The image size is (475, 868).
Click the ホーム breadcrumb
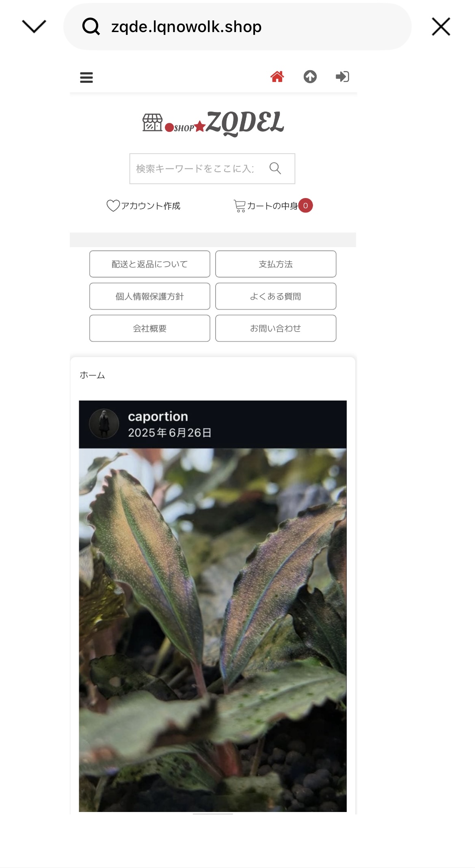point(92,375)
